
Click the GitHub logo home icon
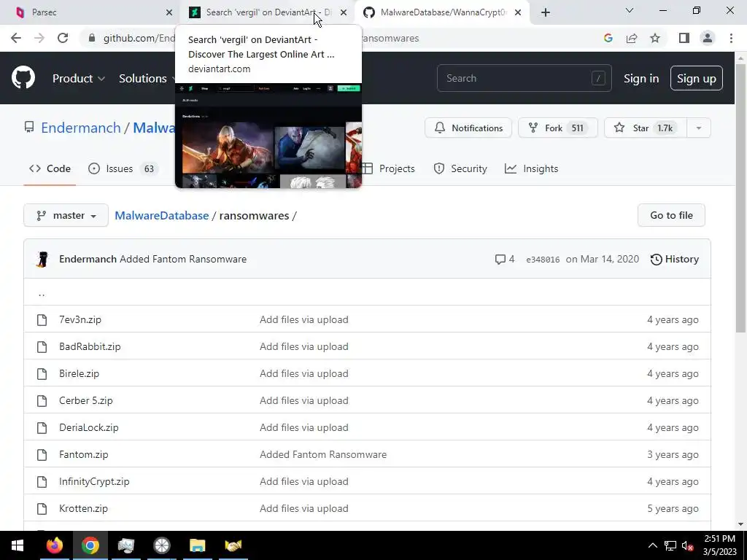[x=23, y=78]
